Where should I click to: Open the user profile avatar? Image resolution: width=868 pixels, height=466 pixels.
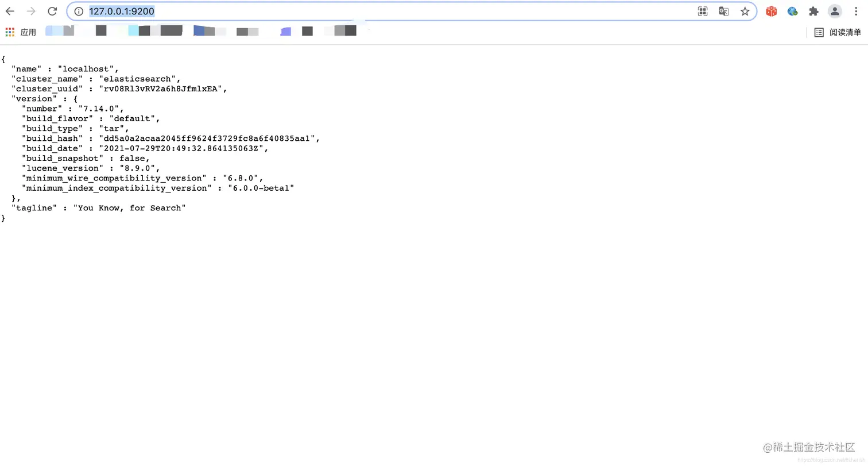(x=835, y=11)
